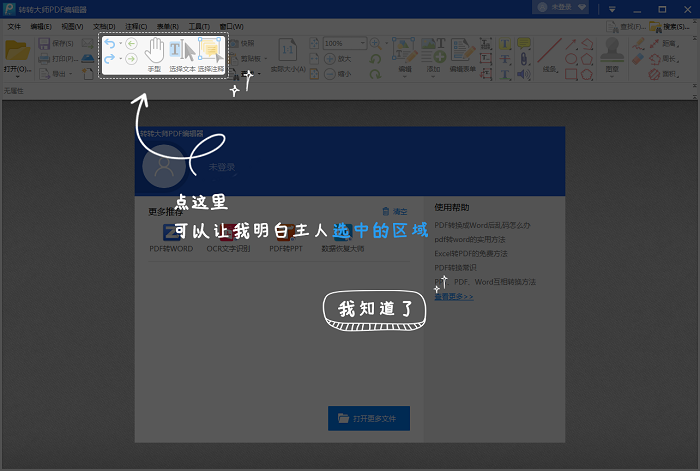This screenshot has height=471, width=700.
Task: Select the strikethrough text tool
Action: click(x=505, y=59)
